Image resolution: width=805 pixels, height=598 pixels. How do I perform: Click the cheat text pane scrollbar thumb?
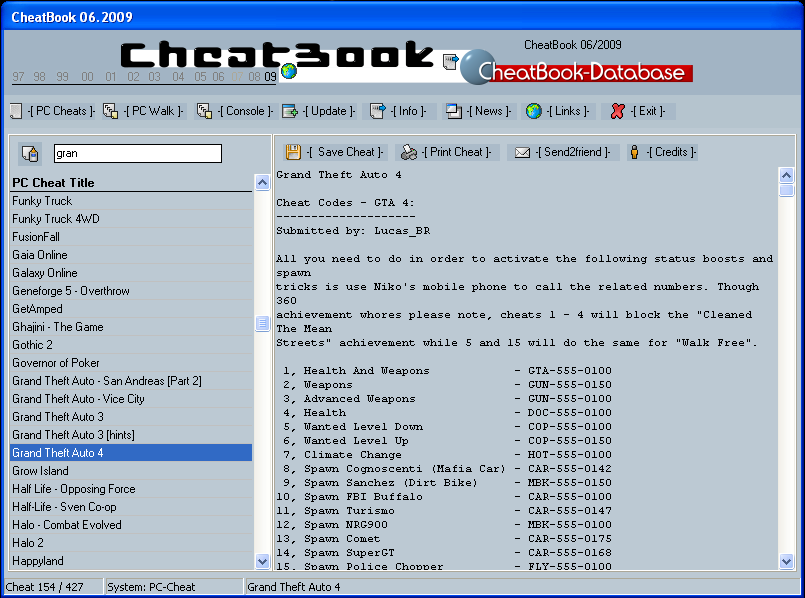point(787,190)
